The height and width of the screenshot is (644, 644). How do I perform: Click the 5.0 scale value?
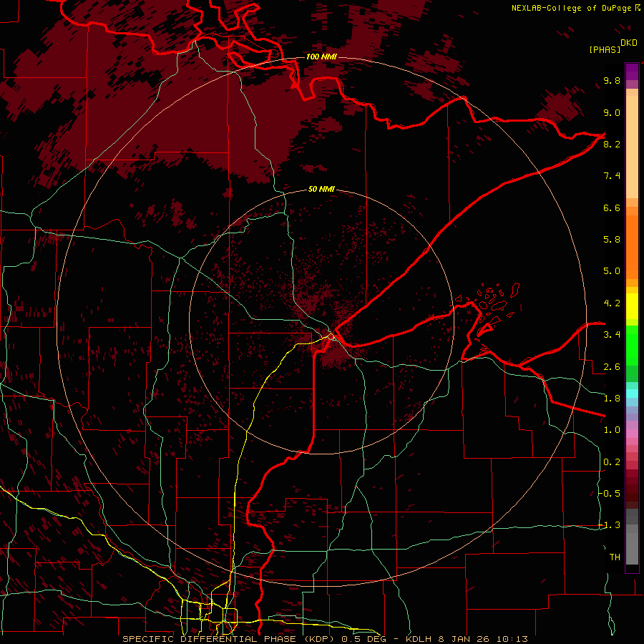[612, 271]
